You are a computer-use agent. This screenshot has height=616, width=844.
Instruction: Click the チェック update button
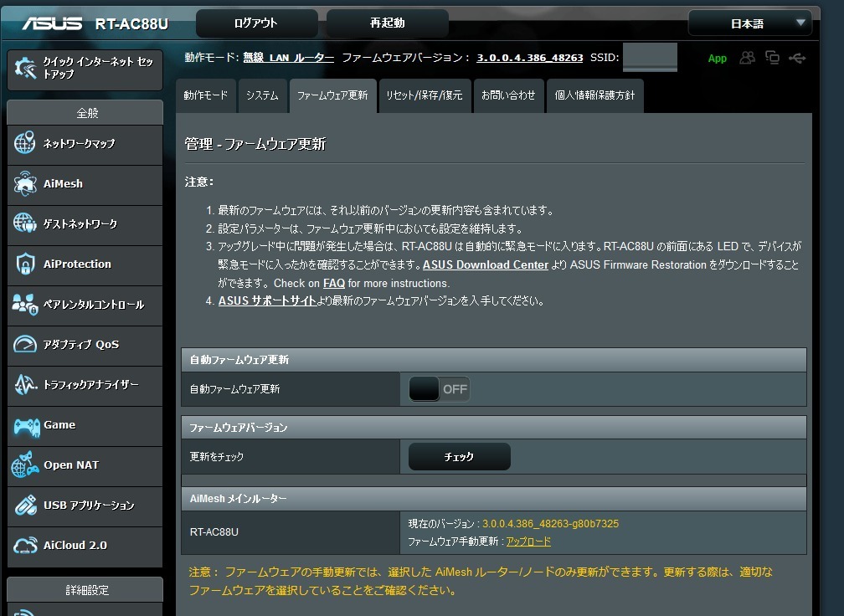[x=459, y=457]
